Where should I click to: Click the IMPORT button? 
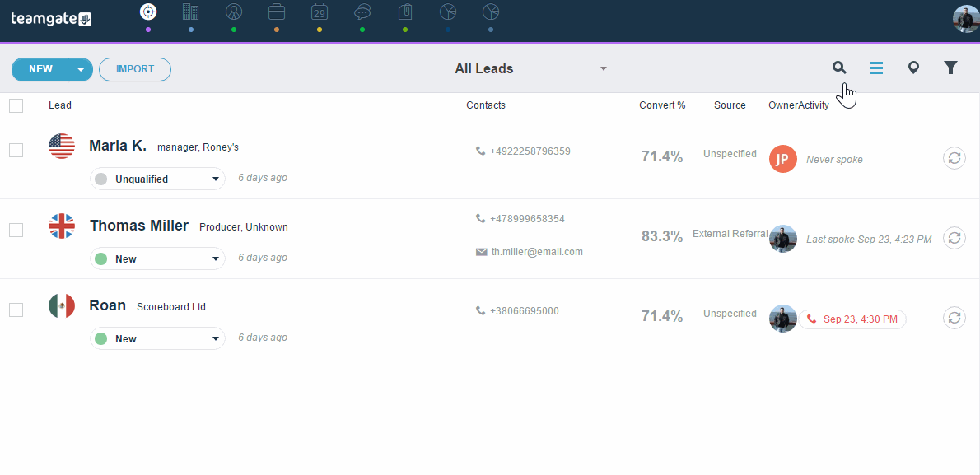click(x=134, y=70)
